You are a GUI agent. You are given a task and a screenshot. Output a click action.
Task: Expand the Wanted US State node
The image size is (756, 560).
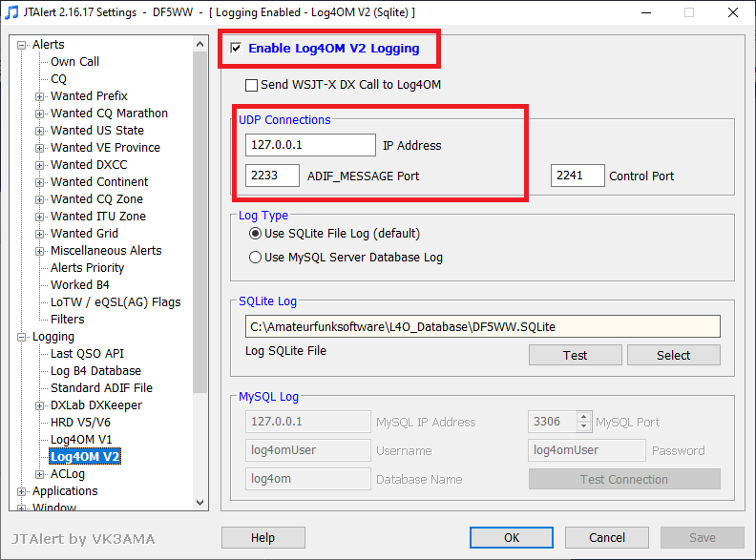(39, 131)
